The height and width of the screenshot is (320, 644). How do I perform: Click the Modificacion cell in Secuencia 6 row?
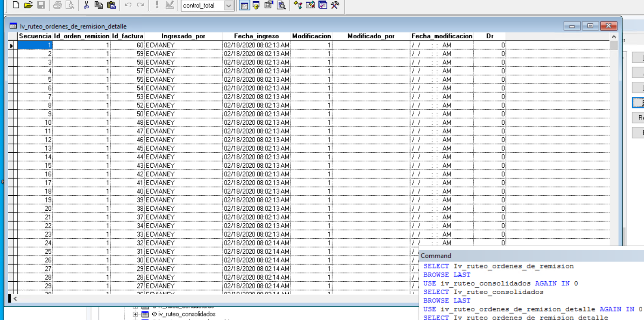click(311, 88)
